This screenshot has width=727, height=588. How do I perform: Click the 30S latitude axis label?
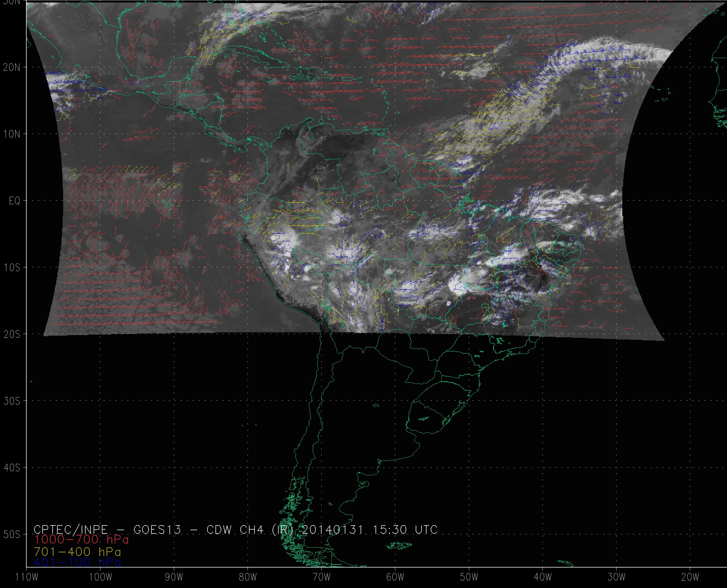tap(12, 401)
